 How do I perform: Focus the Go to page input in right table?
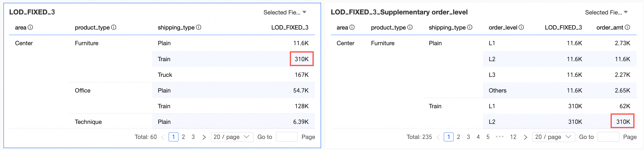click(608, 137)
